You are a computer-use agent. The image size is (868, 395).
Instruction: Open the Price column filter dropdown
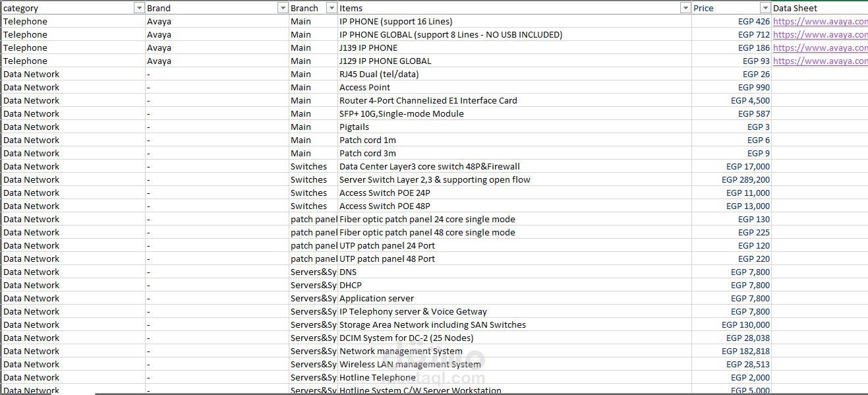click(765, 8)
